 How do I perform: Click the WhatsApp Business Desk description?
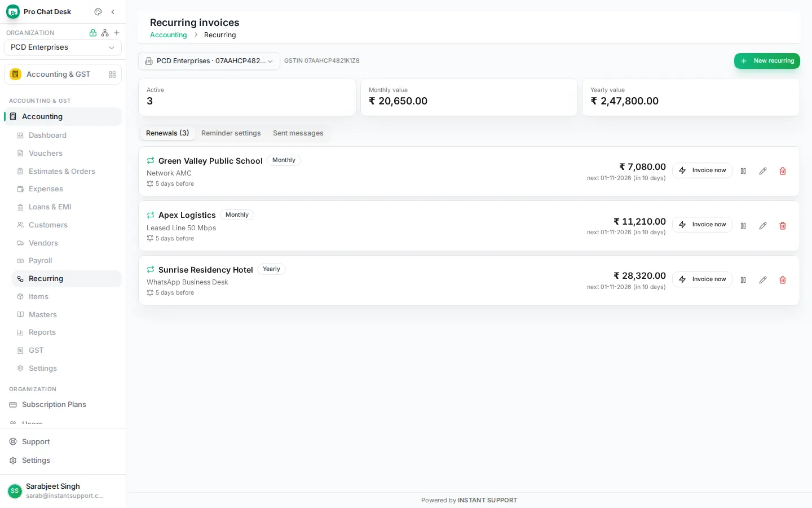[x=187, y=282]
